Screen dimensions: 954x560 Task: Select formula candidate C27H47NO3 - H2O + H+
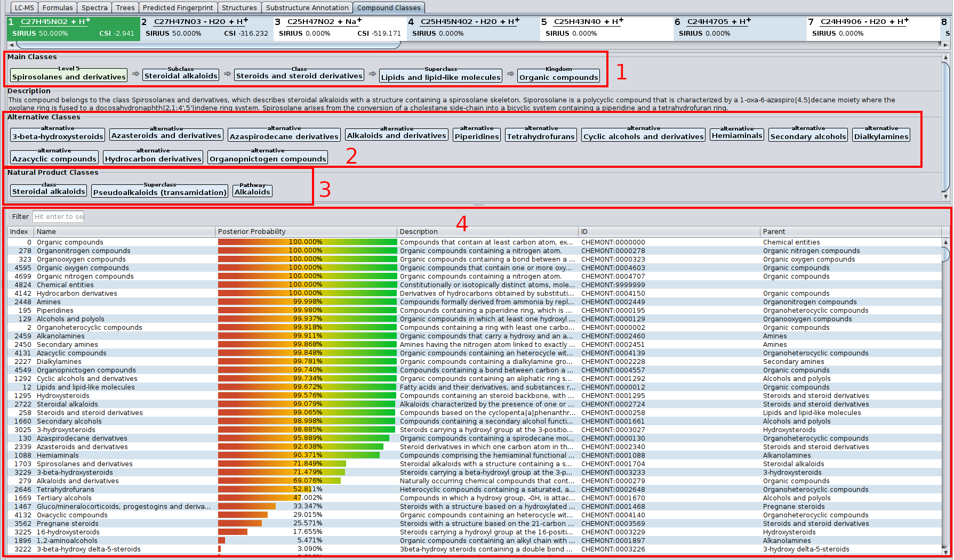point(206,28)
